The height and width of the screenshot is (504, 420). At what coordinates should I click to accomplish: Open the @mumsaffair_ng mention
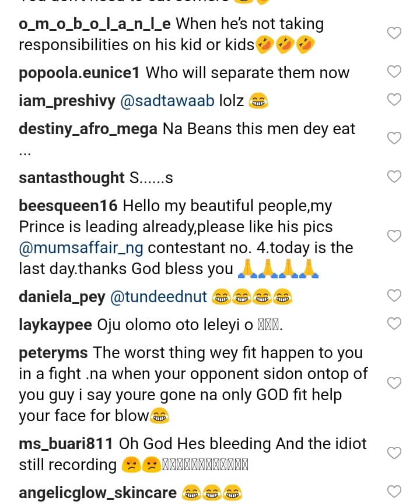(81, 248)
